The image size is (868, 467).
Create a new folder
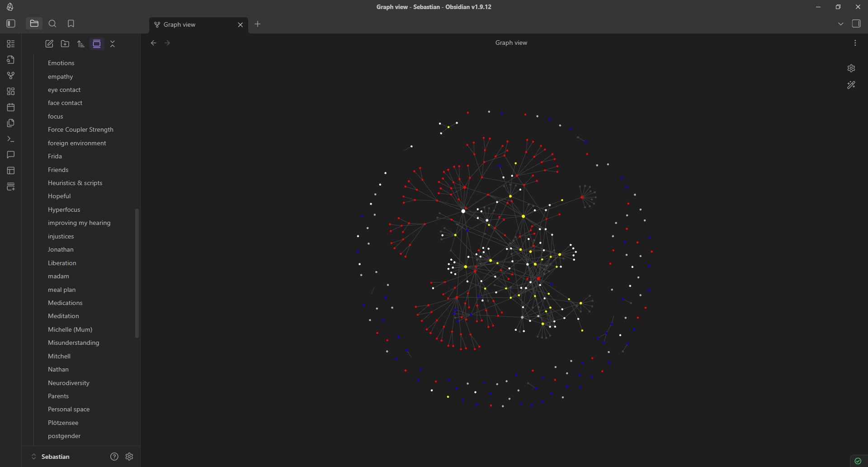pyautogui.click(x=65, y=44)
